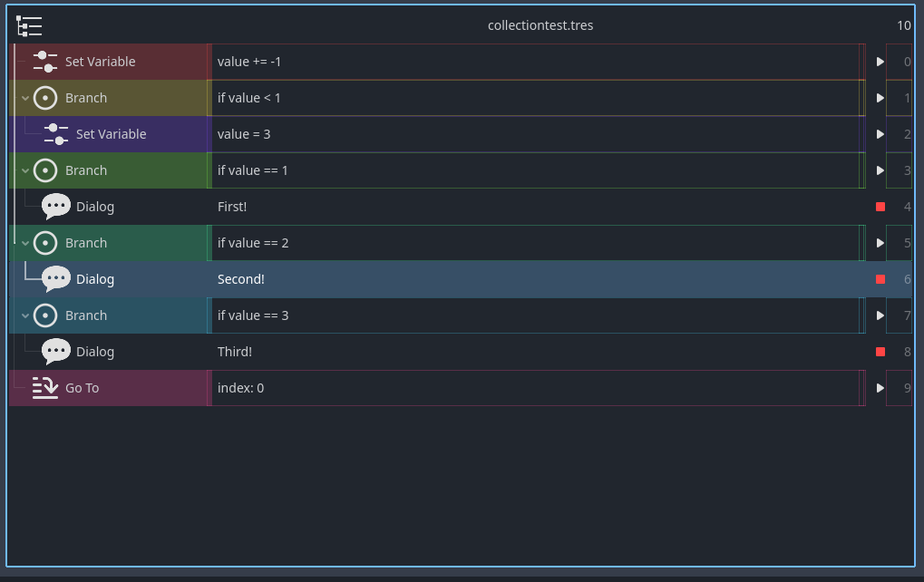Viewport: 924px width, 582px height.
Task: Click the Dialog icon on the "Third!" row
Action: click(x=55, y=351)
